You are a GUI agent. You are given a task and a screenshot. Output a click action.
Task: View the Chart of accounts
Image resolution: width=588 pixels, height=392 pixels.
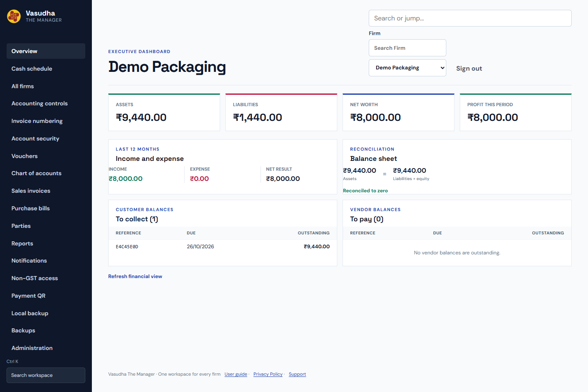pos(46,173)
